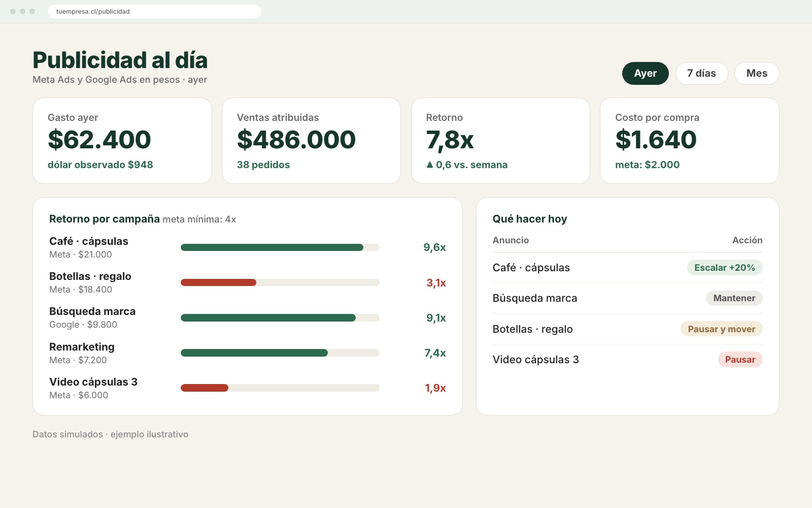Viewport: 812px width, 508px height.
Task: Click Video cápsulas 3 in Qué hacer hoy
Action: (535, 360)
